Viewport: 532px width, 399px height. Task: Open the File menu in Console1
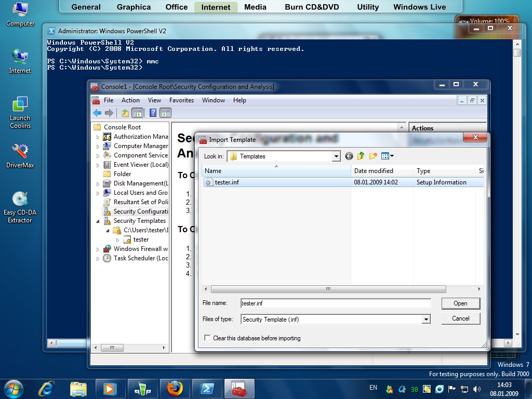(109, 100)
